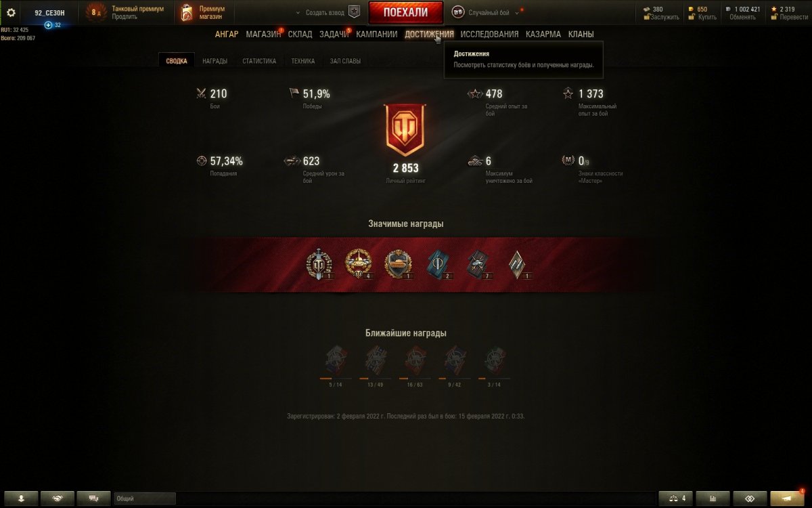Click the personal rating emblem badge

coord(404,131)
